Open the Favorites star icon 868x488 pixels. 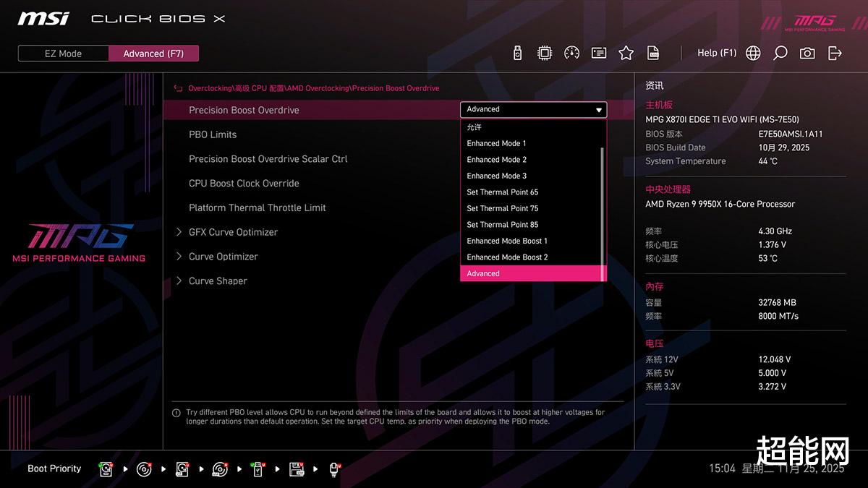coord(626,53)
